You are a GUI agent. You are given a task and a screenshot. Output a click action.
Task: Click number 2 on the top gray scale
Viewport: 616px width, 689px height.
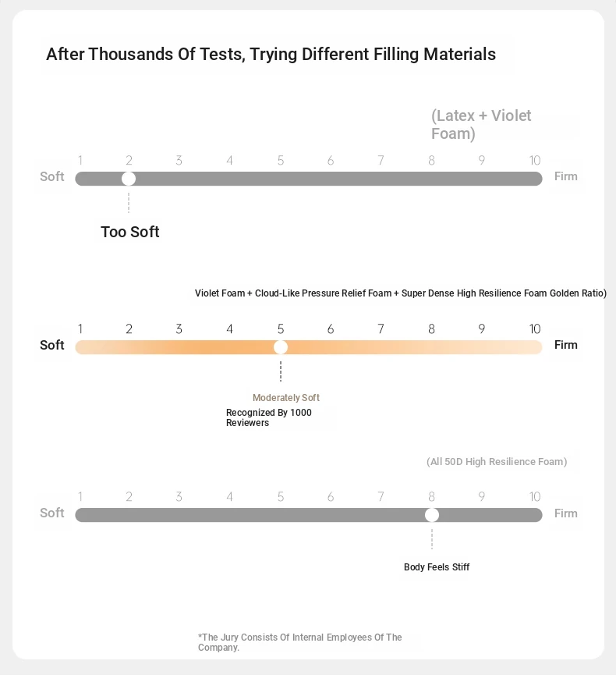tap(129, 161)
